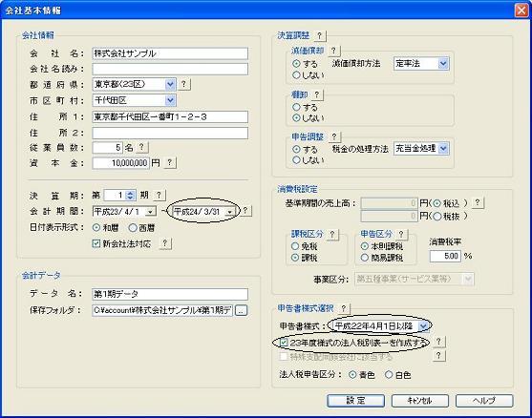Click the help icon beside 課税区分
Screen dimensions: 532x418
(x=332, y=234)
